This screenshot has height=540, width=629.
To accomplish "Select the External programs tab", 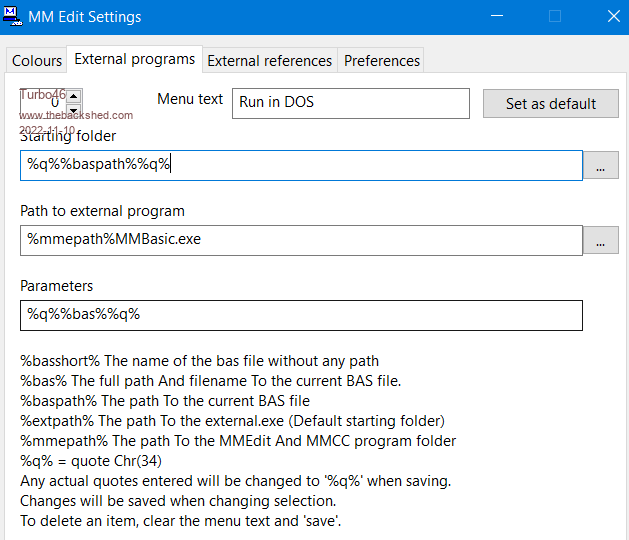I will 135,60.
